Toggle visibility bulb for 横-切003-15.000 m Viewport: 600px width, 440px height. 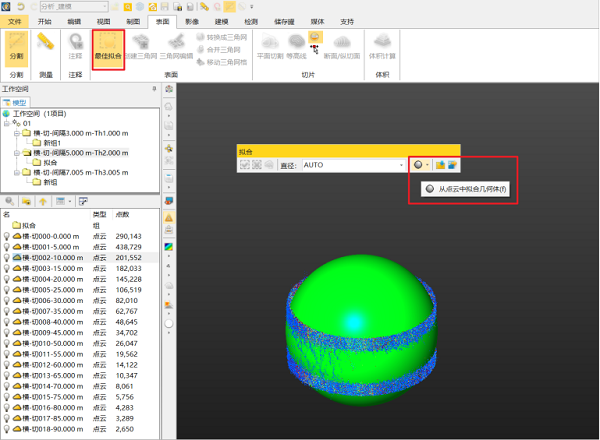pos(7,269)
